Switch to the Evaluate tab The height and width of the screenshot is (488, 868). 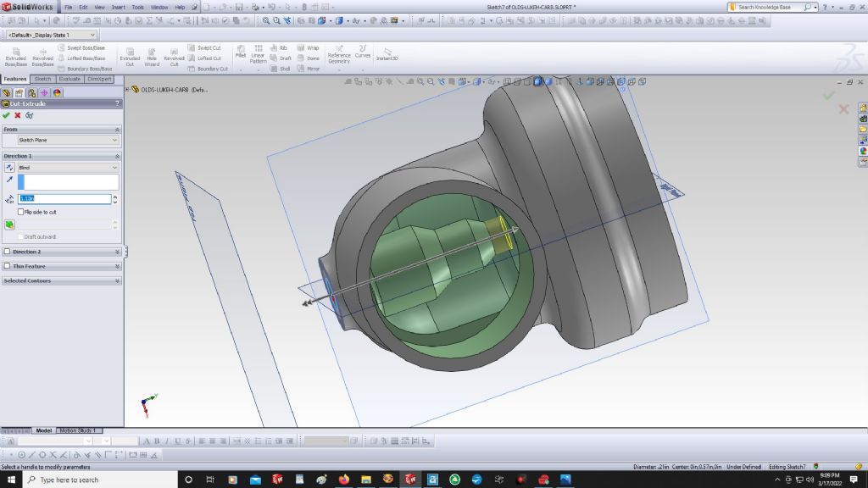coord(70,79)
